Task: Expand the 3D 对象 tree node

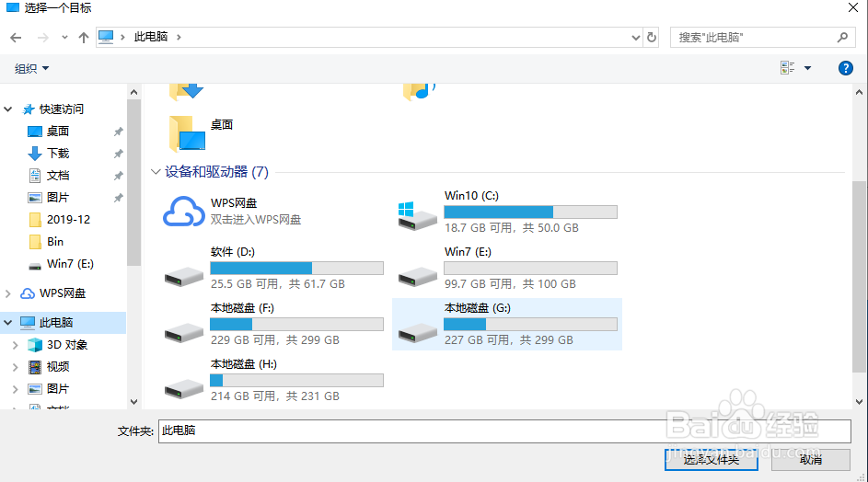Action: [x=16, y=345]
